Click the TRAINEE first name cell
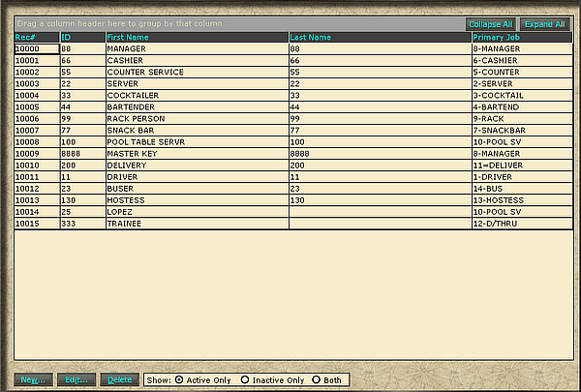Image resolution: width=581 pixels, height=392 pixels. click(x=198, y=224)
